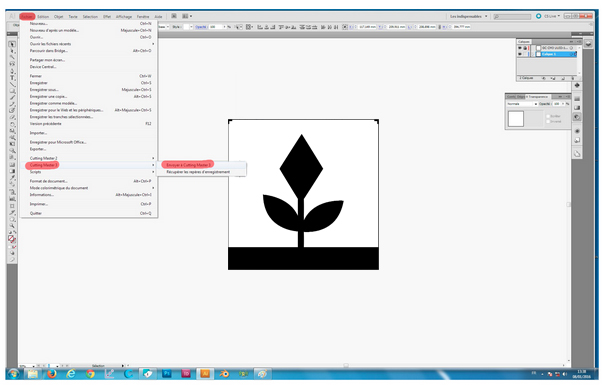The image size is (607, 389).
Task: Open Blender from the taskbar
Action: [224, 374]
